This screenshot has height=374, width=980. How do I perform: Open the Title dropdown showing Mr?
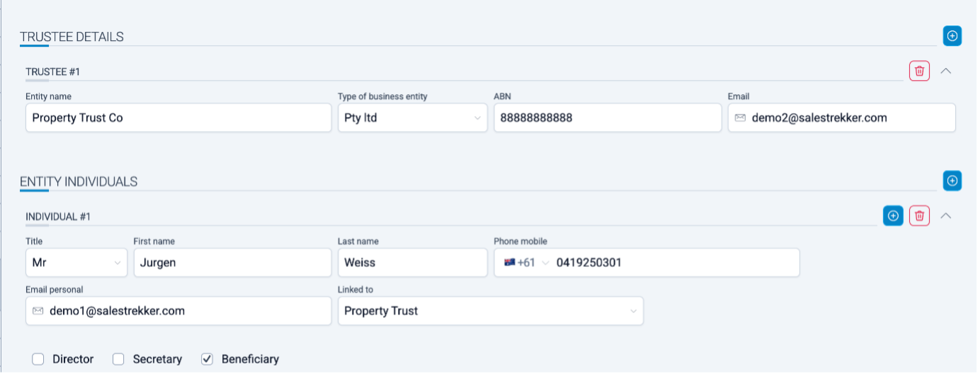click(x=76, y=263)
